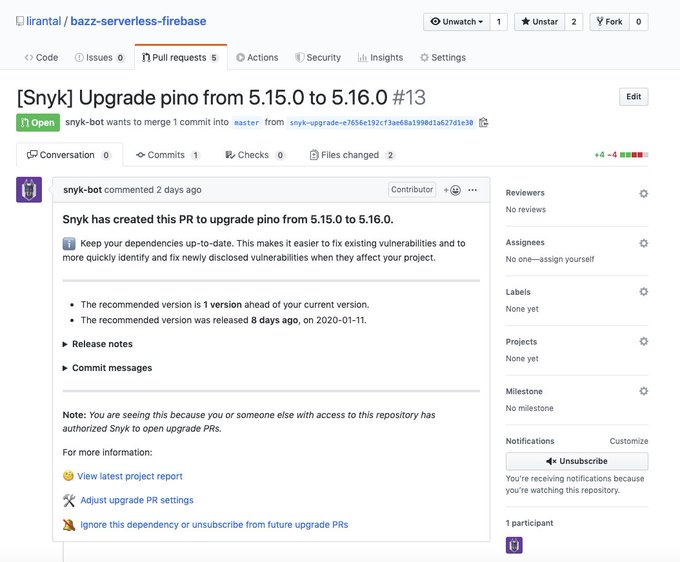Switch to the Issues tab

tap(99, 57)
